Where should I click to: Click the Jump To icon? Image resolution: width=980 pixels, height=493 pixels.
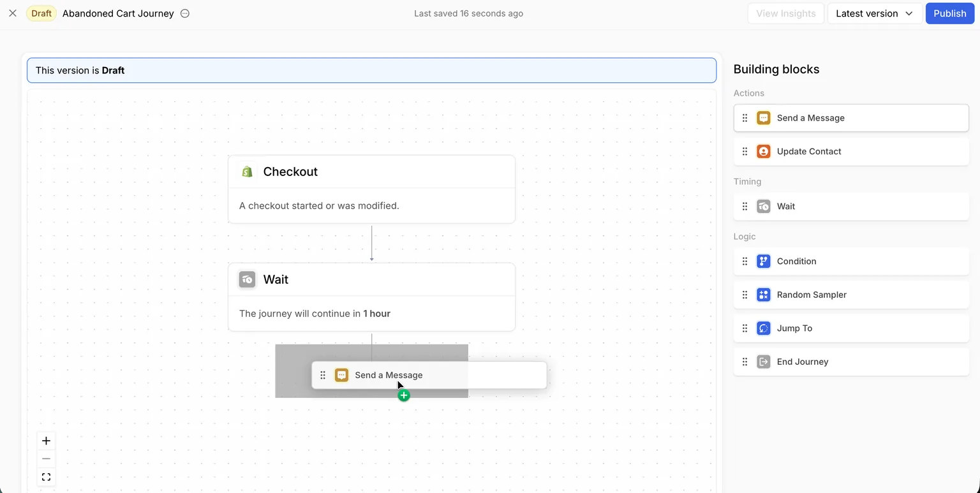[x=764, y=328]
